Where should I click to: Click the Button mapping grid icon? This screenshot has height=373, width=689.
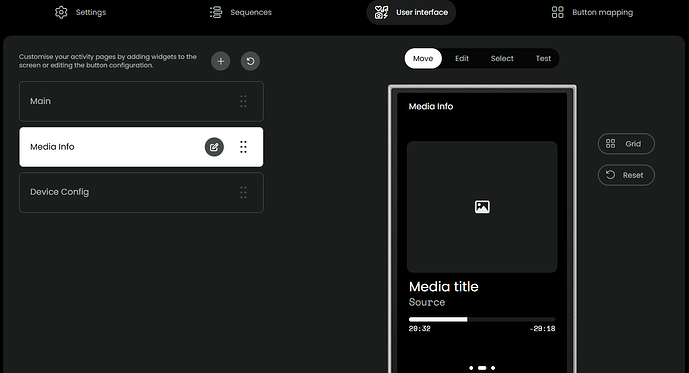pos(558,12)
